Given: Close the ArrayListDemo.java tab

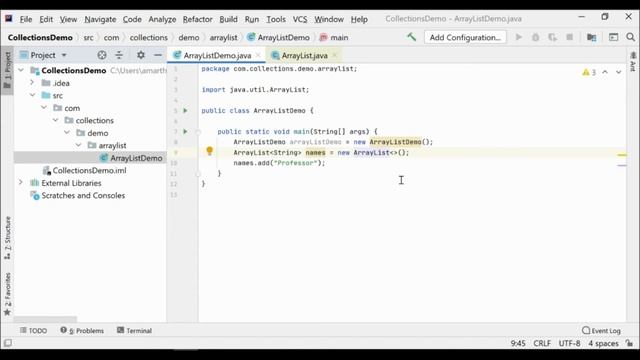Looking at the screenshot, I should pyautogui.click(x=258, y=55).
